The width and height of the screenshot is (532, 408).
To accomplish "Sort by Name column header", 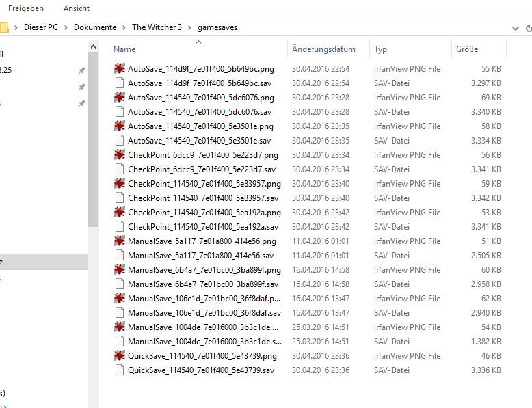I will point(124,49).
